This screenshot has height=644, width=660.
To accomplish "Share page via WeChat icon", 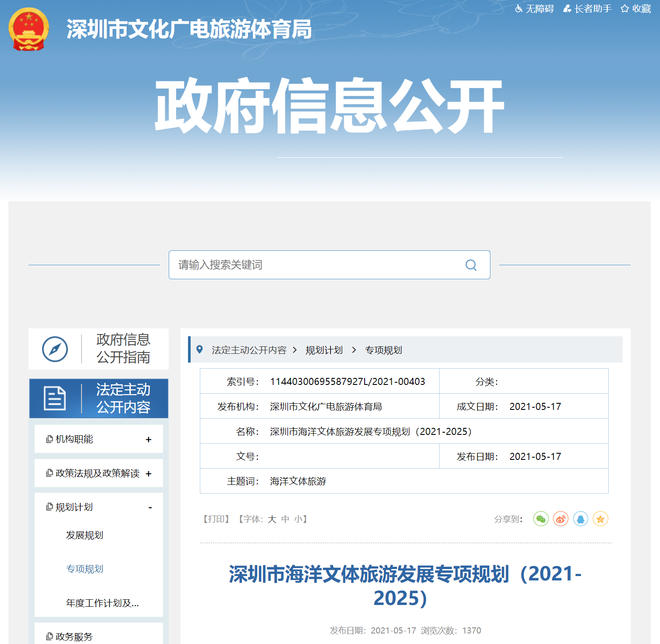I will tap(541, 519).
